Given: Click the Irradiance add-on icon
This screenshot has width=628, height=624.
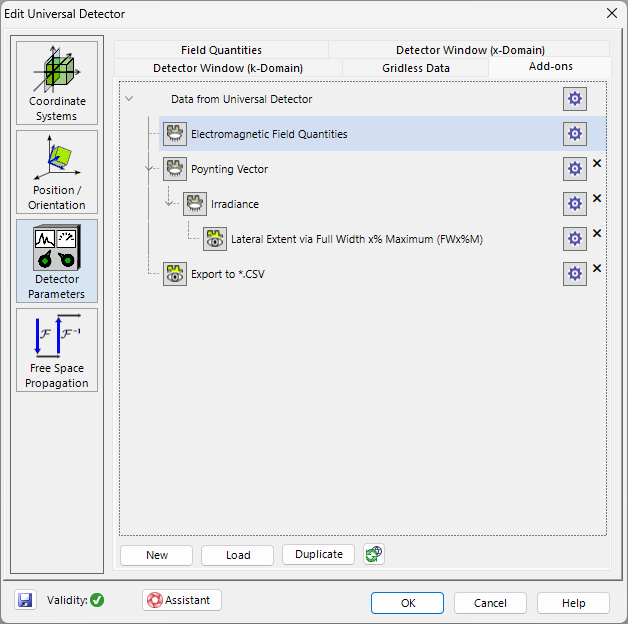Looking at the screenshot, I should 195,204.
